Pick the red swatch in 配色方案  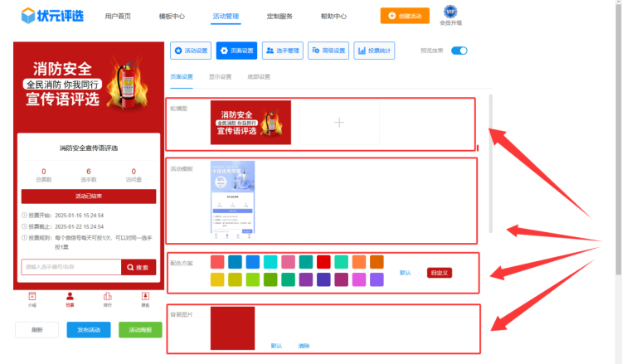[323, 262]
